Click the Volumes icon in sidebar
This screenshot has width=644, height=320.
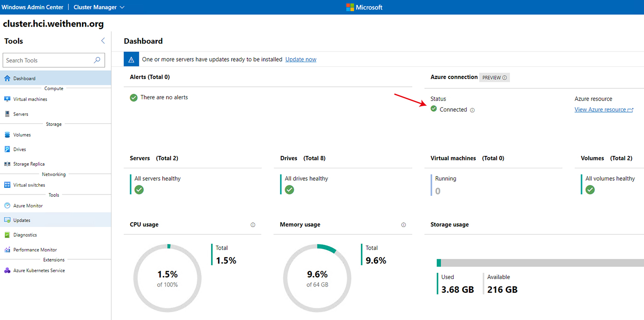pyautogui.click(x=7, y=135)
